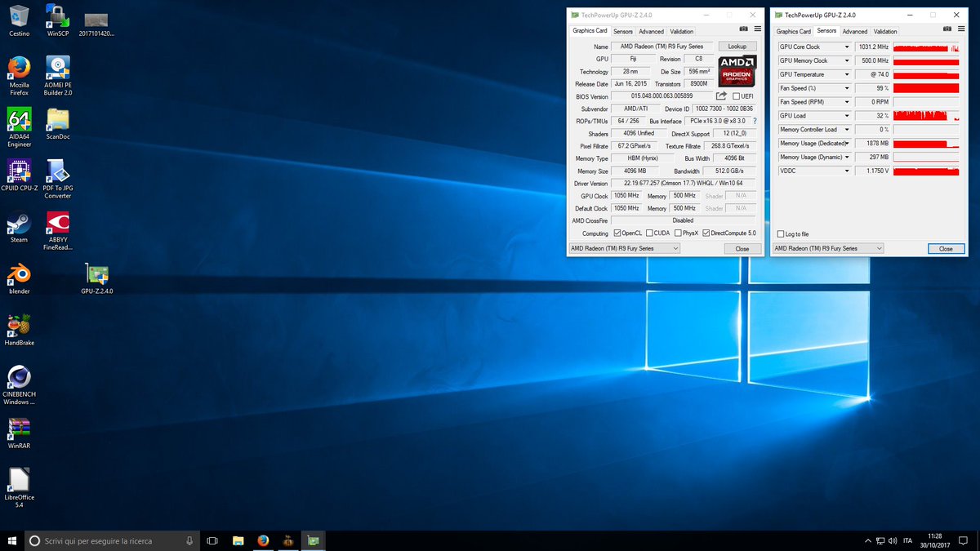Click the Bus Interface question mark
Viewport: 980px width, 551px height.
(754, 121)
